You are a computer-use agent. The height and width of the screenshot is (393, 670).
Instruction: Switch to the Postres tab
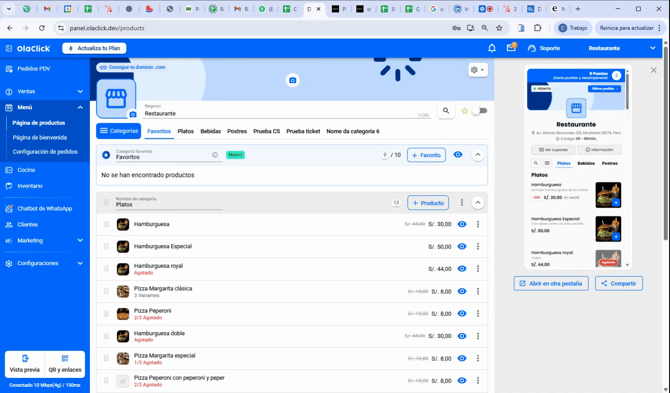[x=237, y=132]
